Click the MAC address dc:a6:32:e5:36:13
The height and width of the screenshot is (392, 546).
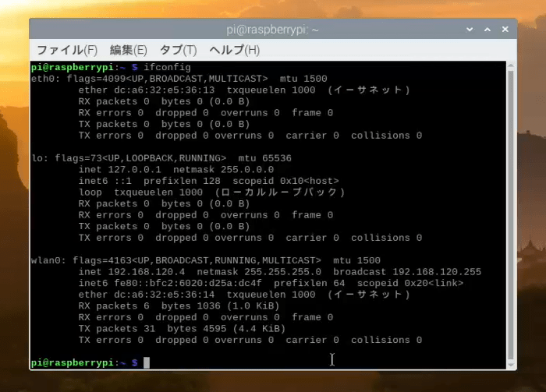(164, 90)
